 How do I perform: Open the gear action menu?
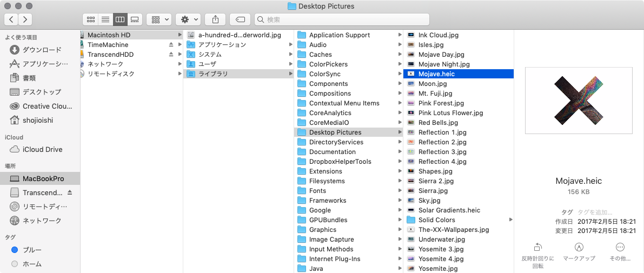pyautogui.click(x=188, y=19)
